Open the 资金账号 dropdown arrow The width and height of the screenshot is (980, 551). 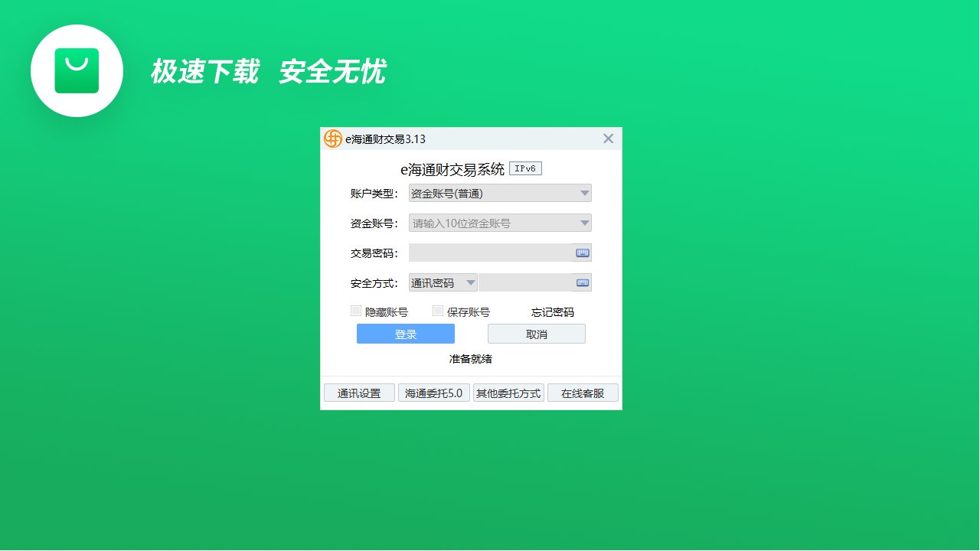[x=585, y=223]
